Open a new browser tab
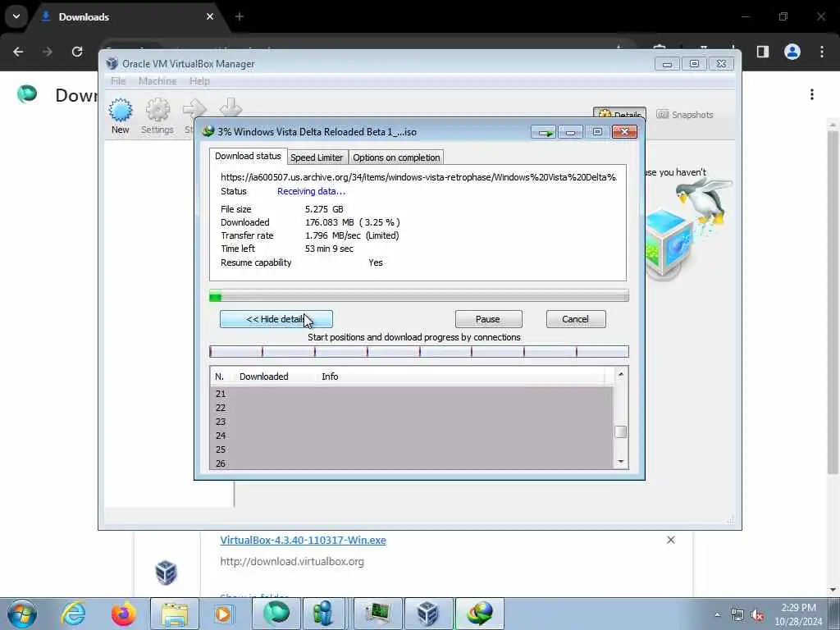This screenshot has height=630, width=840. pos(240,16)
